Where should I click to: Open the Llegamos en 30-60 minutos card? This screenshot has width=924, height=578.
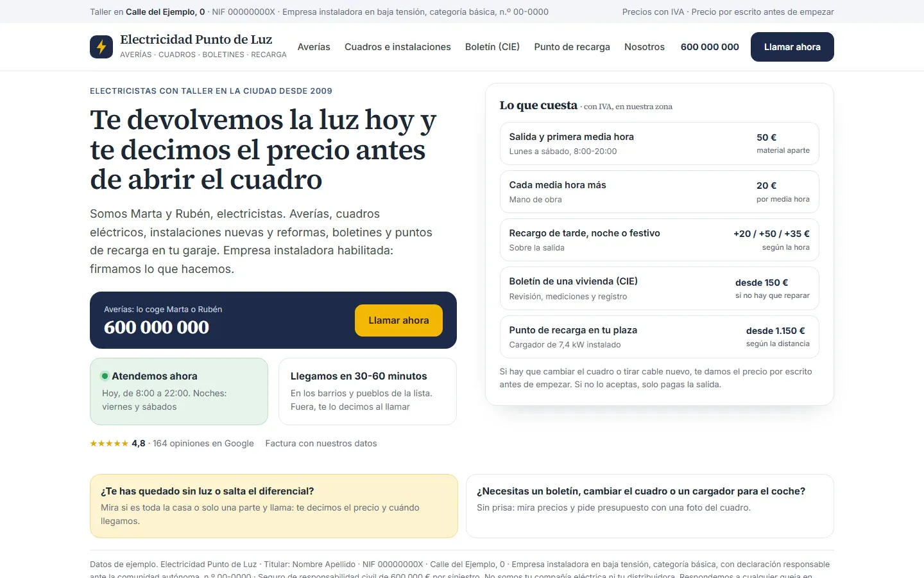click(368, 392)
